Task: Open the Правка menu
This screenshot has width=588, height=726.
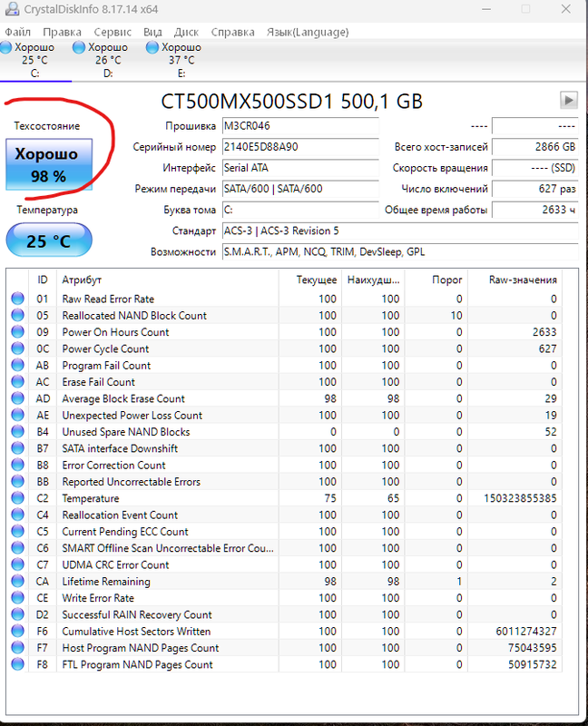Action: 62,32
